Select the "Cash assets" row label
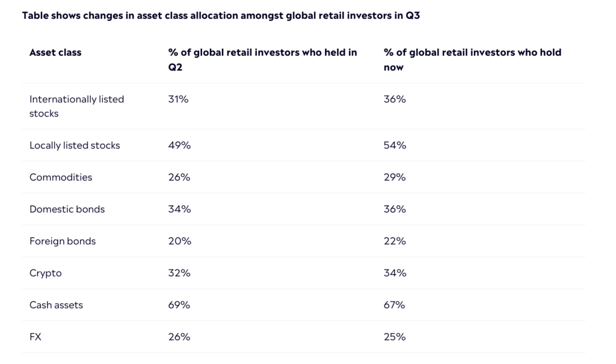This screenshot has width=616, height=364. point(56,304)
